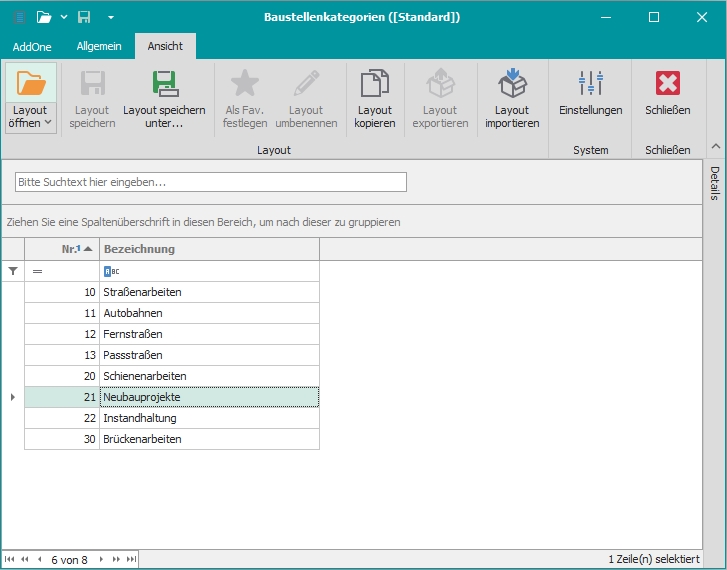Image resolution: width=727 pixels, height=570 pixels.
Task: Open Einstellungen sliders icon
Action: [590, 83]
